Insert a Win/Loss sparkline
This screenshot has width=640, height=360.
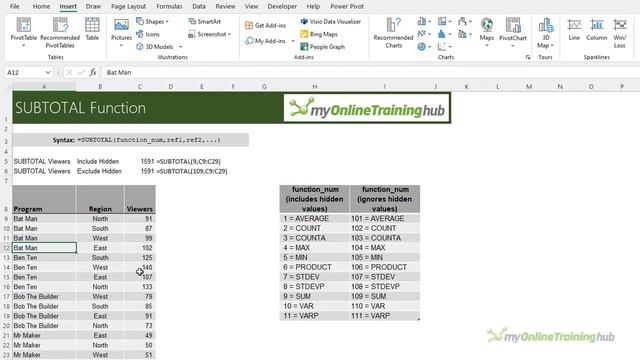click(x=620, y=33)
